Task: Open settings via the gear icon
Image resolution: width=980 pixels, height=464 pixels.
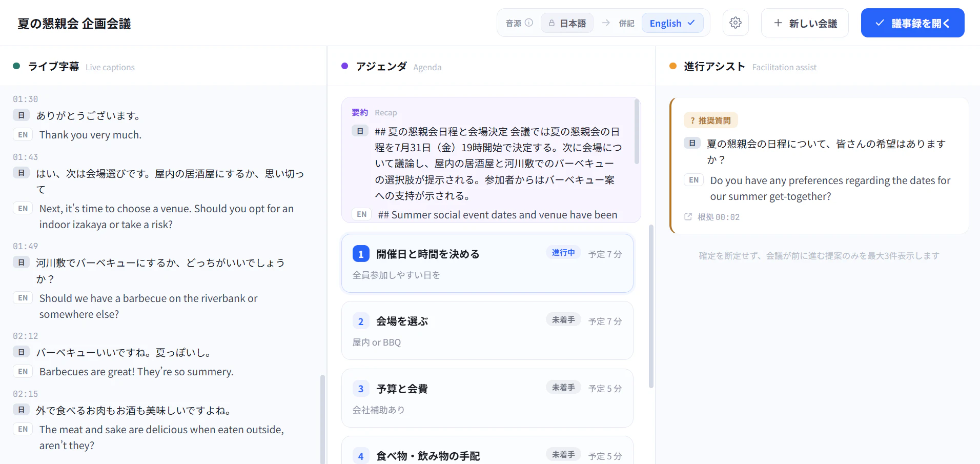Action: point(736,23)
